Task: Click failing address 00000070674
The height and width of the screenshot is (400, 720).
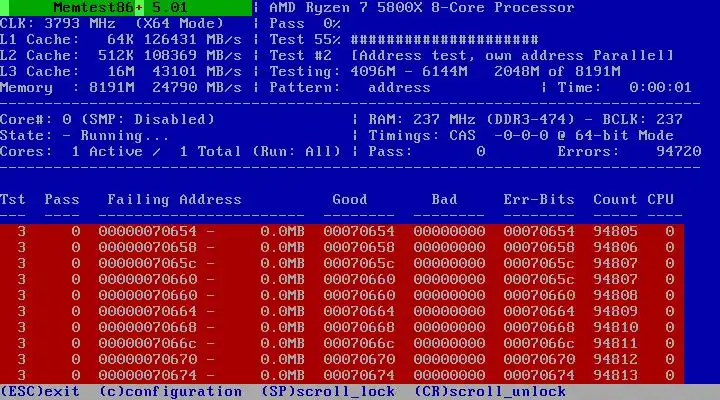Action: click(147, 376)
